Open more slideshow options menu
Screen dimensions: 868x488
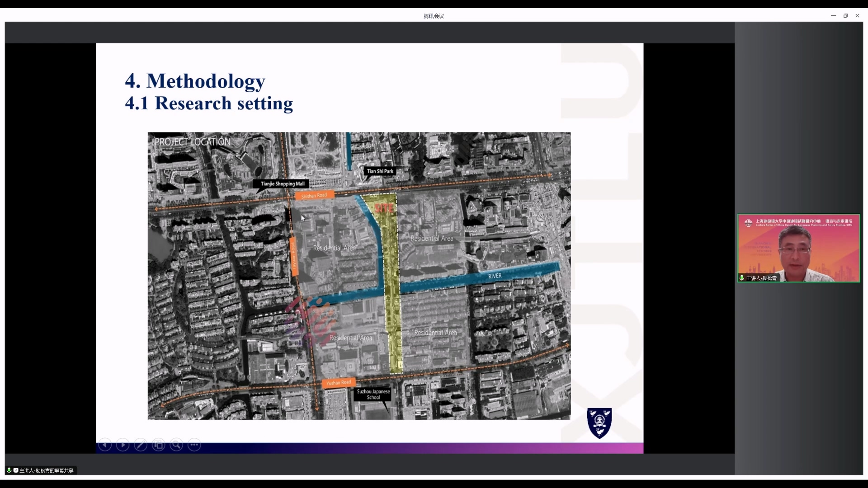click(194, 445)
